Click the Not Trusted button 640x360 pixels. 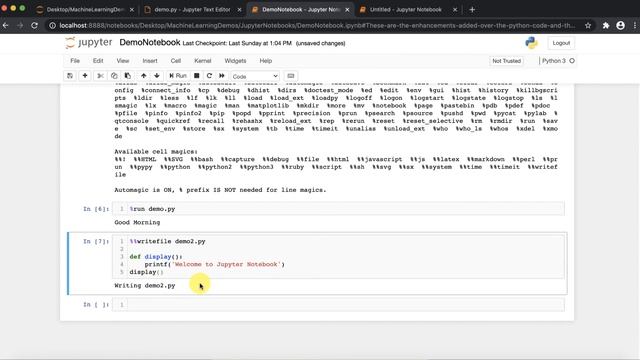point(506,61)
